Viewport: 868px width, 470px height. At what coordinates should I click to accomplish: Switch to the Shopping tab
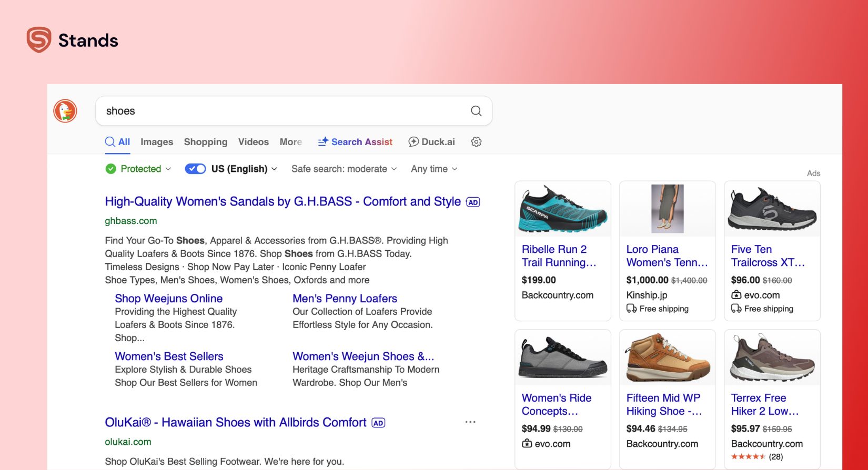[206, 142]
